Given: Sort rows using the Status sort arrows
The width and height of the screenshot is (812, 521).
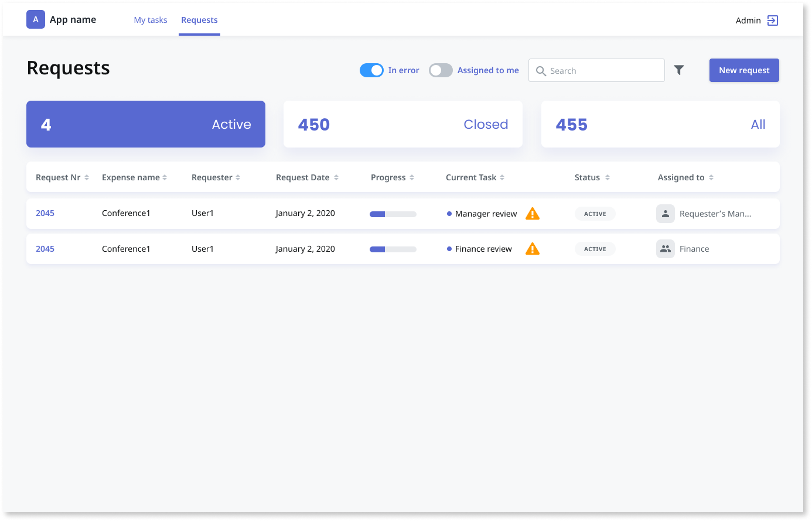Looking at the screenshot, I should (x=608, y=177).
